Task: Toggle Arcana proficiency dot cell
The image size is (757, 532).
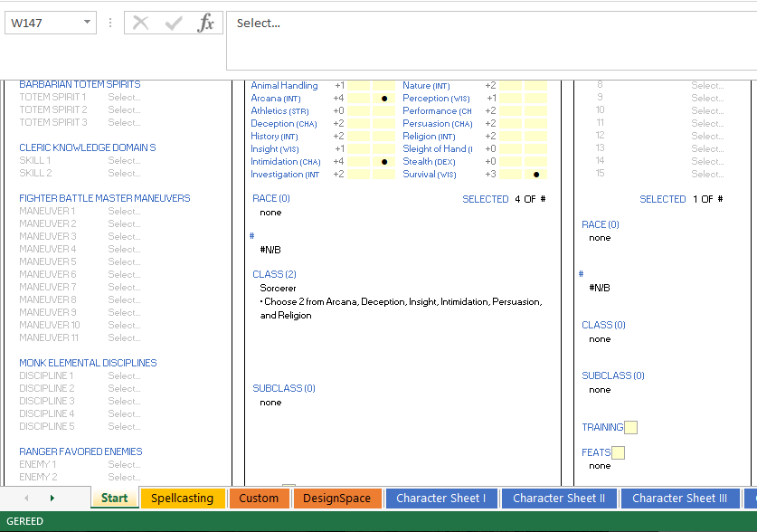Action: pos(384,99)
